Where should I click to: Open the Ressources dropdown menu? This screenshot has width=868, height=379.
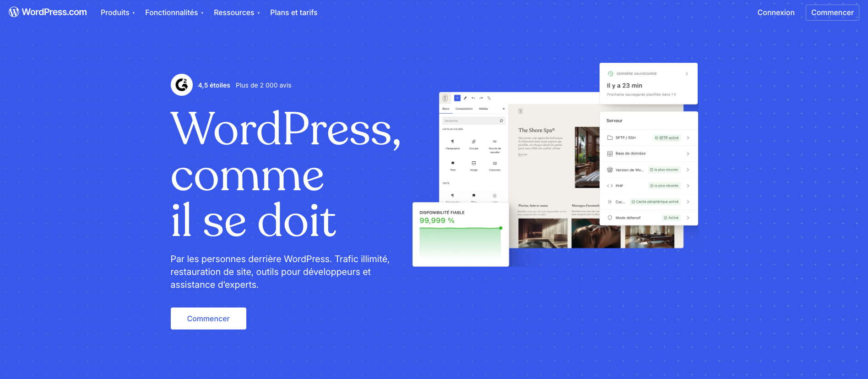coord(237,13)
